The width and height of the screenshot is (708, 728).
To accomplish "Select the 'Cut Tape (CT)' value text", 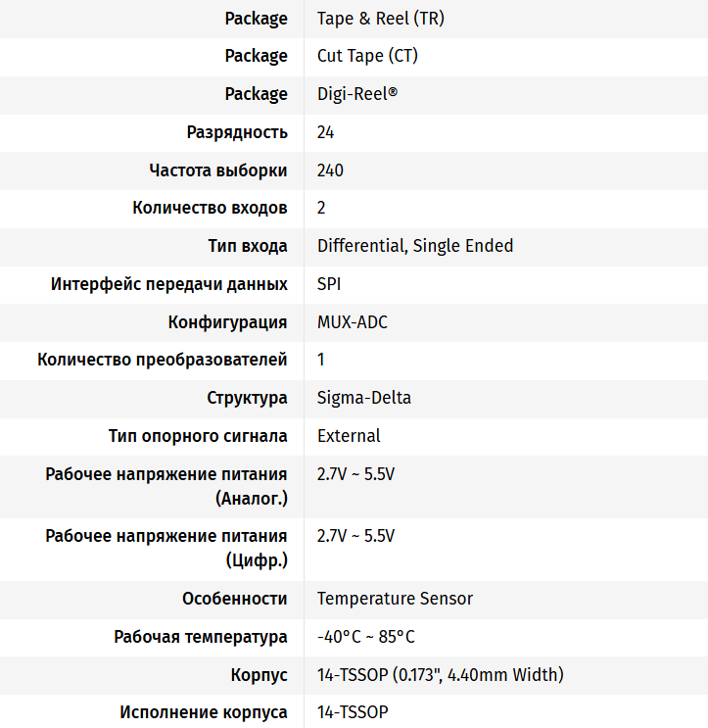I will tap(367, 56).
